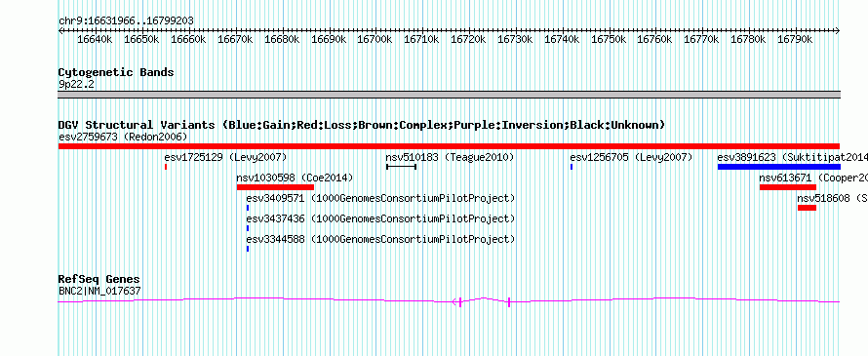Click the small red esv1725129 variant mark
The width and height of the screenshot is (868, 356).
tap(166, 167)
